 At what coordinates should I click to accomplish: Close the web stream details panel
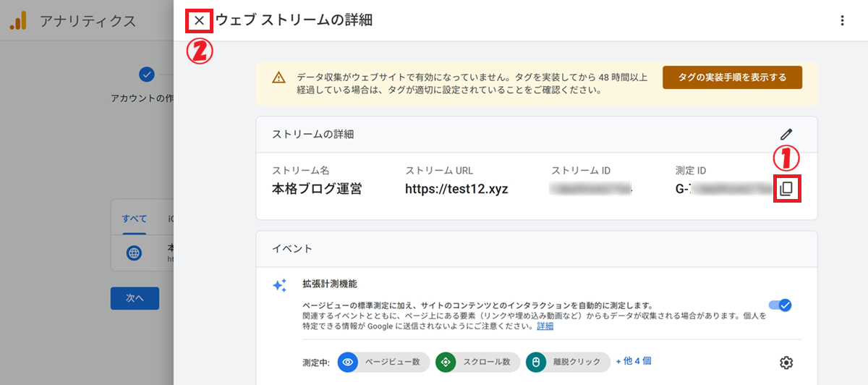pyautogui.click(x=199, y=21)
